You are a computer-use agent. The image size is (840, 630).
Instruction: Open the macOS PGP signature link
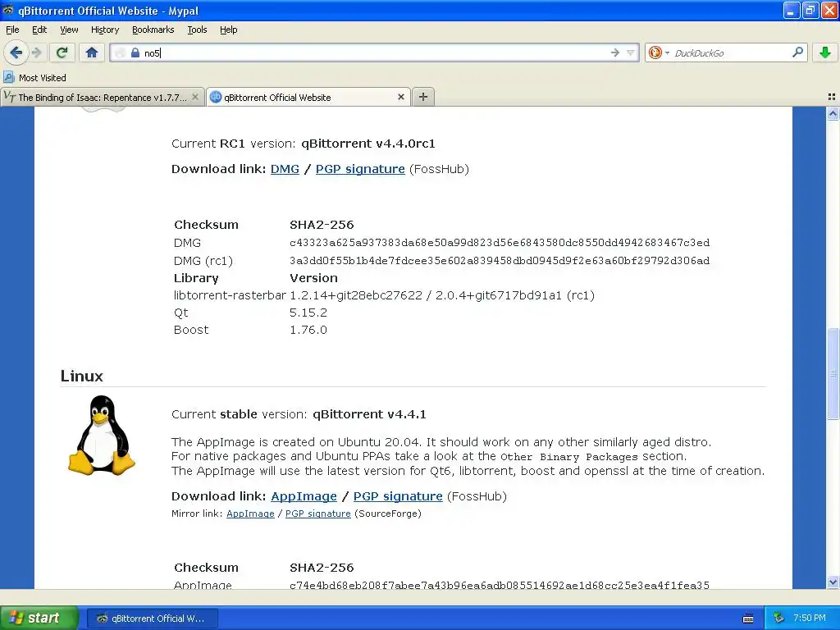(360, 169)
